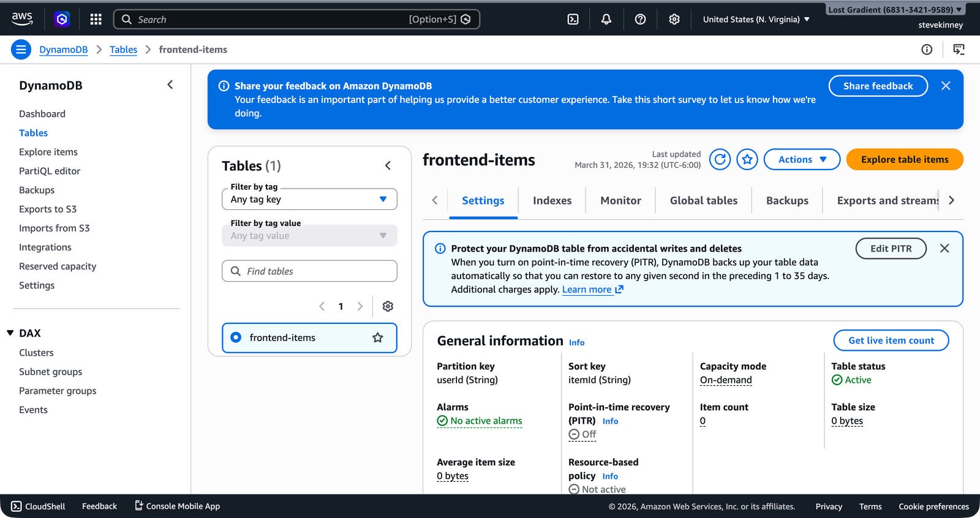Launch CloudShell from the top bar icon

coord(573,19)
